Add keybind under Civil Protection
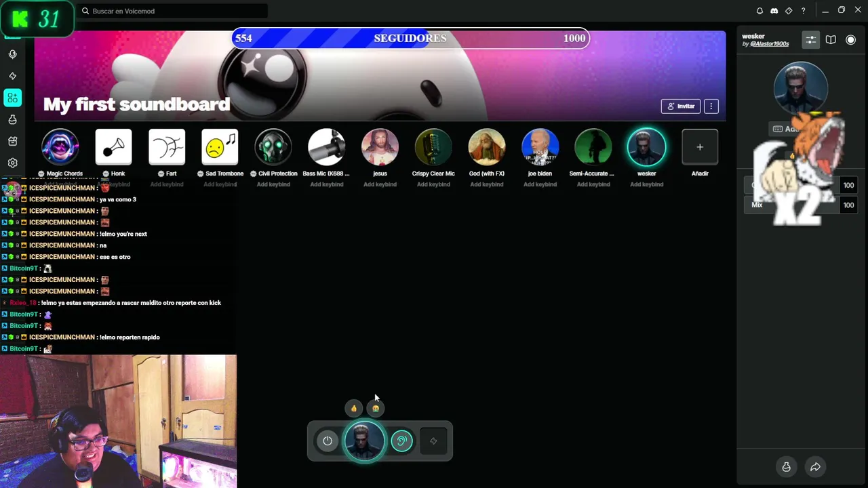Viewport: 868px width, 488px height. (273, 184)
